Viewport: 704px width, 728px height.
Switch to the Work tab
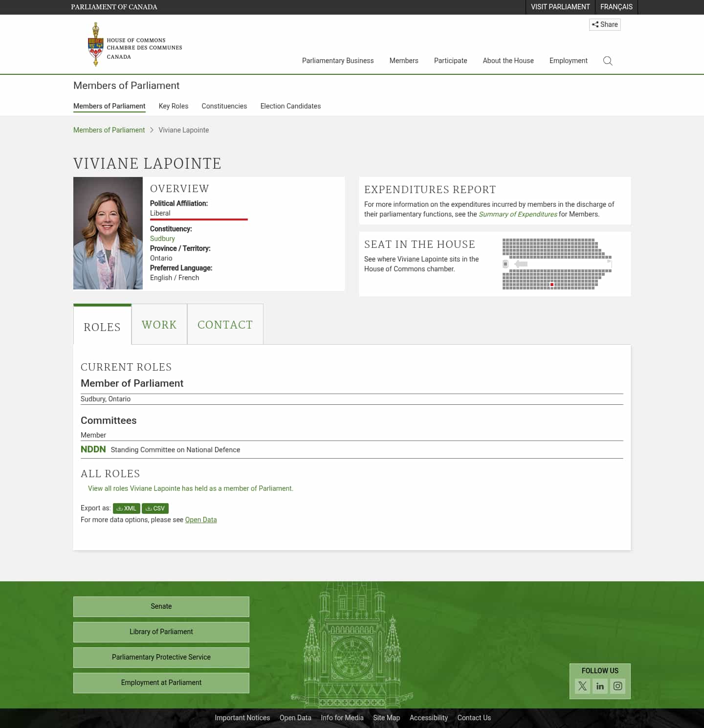pos(159,324)
